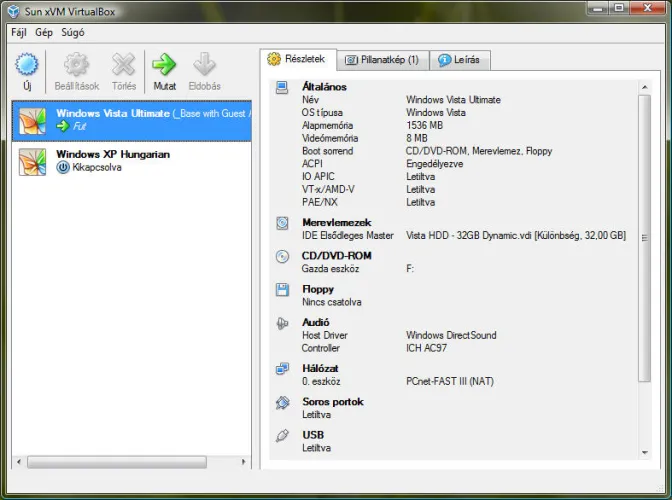Screen dimensions: 672x500
Task: Close the Sun xVM VirtualBox window
Action: (x=648, y=8)
